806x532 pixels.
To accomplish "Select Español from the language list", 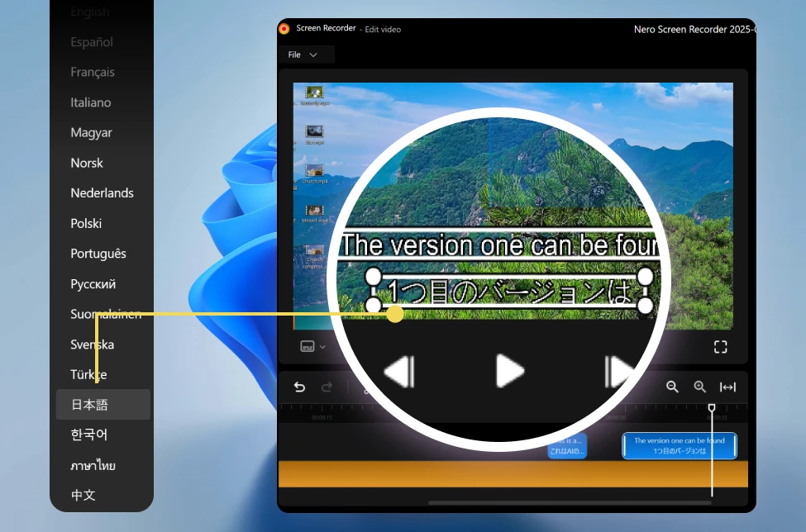I will click(92, 42).
